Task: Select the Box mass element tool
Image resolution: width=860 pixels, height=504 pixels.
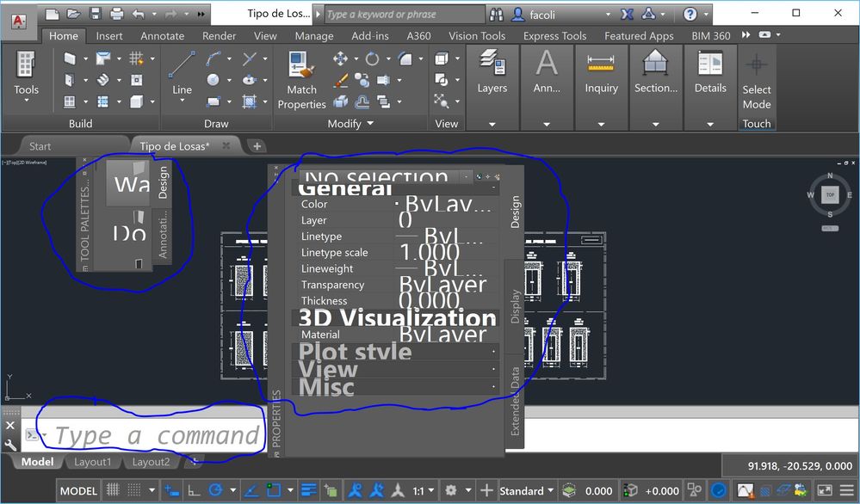Action: point(136,101)
